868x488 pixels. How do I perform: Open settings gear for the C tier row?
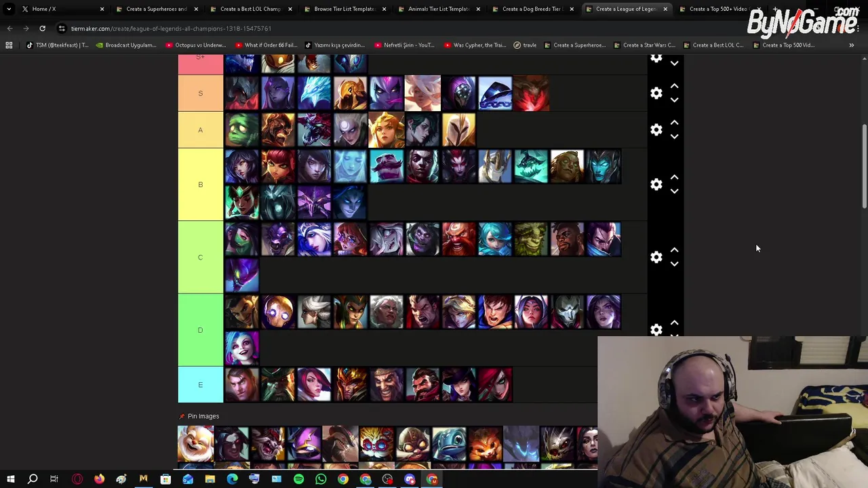point(656,257)
